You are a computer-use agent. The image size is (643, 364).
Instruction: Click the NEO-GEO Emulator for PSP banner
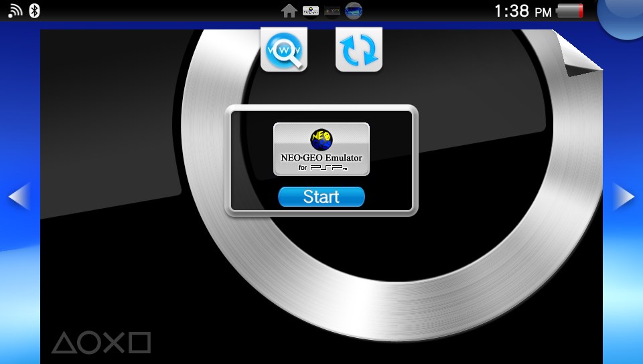click(321, 149)
